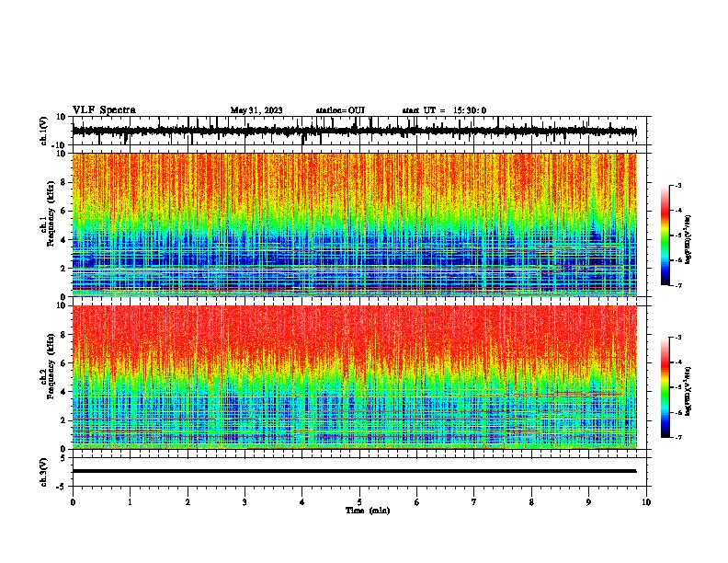Click the ch.1 voltage waveform trace
The width and height of the screenshot is (728, 563).
click(x=354, y=131)
